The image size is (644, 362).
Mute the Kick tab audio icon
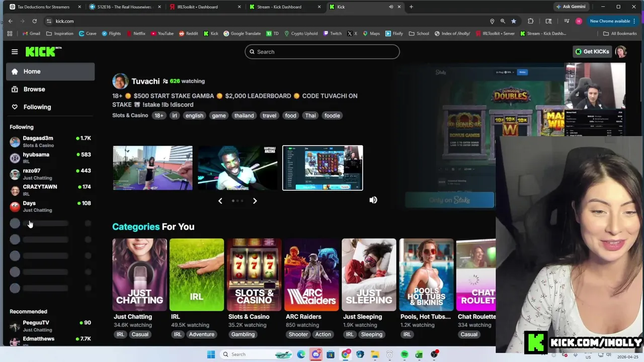391,7
